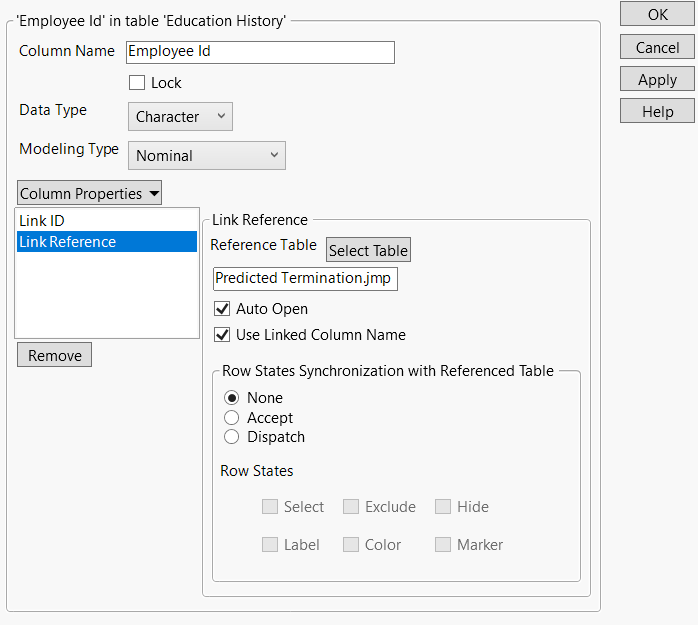Click the Column Name text field
Image resolution: width=698 pixels, height=625 pixels.
coord(260,52)
